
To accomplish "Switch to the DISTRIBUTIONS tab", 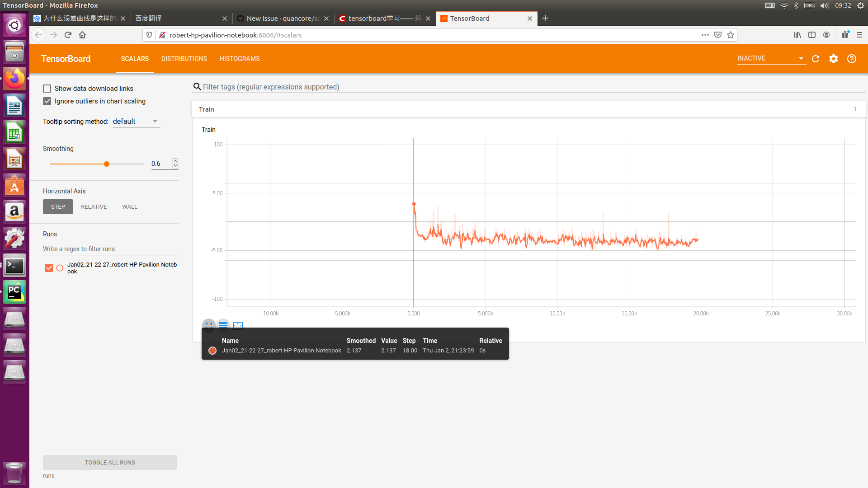I will coord(184,59).
